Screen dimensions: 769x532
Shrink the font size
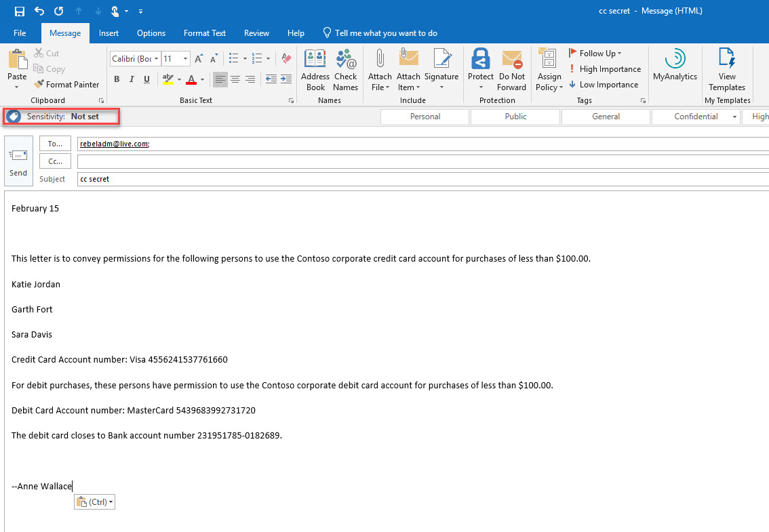[x=214, y=59]
